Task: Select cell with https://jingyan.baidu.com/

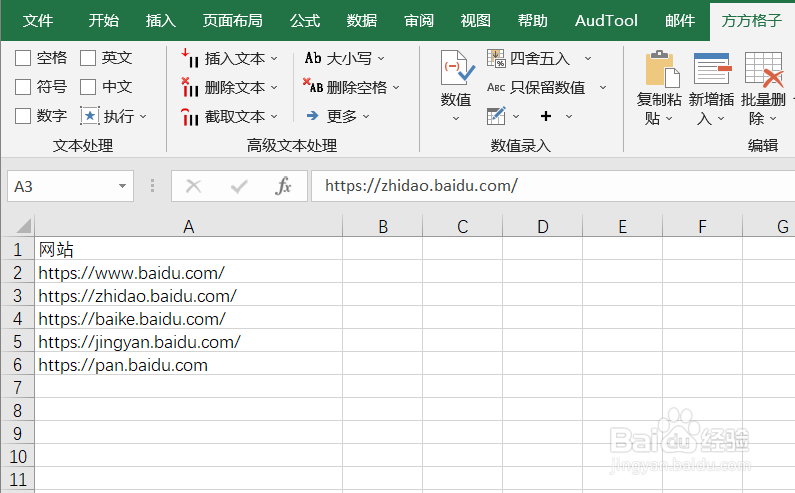Action: 189,341
